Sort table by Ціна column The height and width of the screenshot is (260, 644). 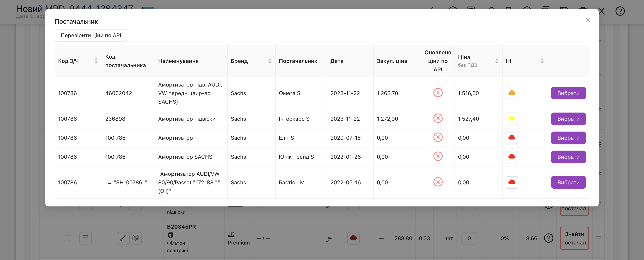click(x=497, y=61)
